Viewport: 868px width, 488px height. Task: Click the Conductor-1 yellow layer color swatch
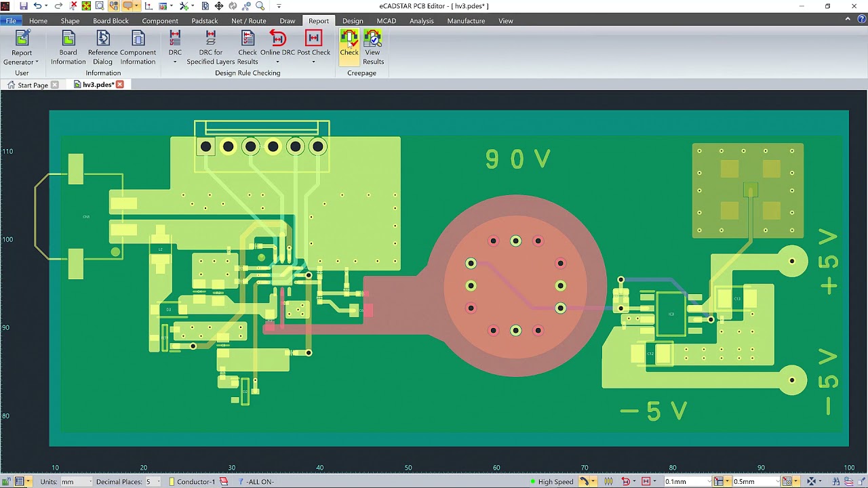tap(172, 481)
